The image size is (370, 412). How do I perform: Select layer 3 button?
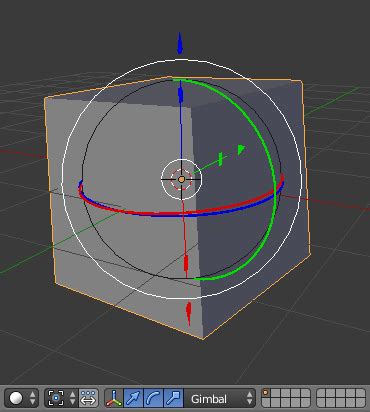pyautogui.click(x=286, y=393)
